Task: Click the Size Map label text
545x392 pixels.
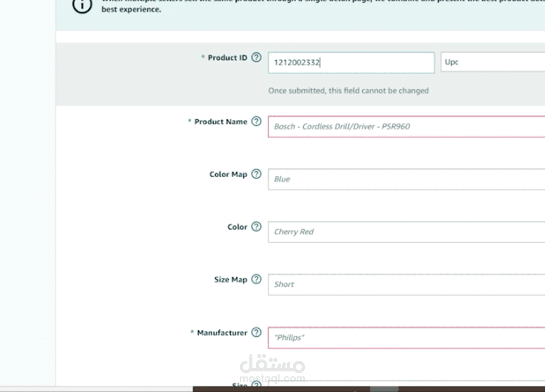Action: 230,279
